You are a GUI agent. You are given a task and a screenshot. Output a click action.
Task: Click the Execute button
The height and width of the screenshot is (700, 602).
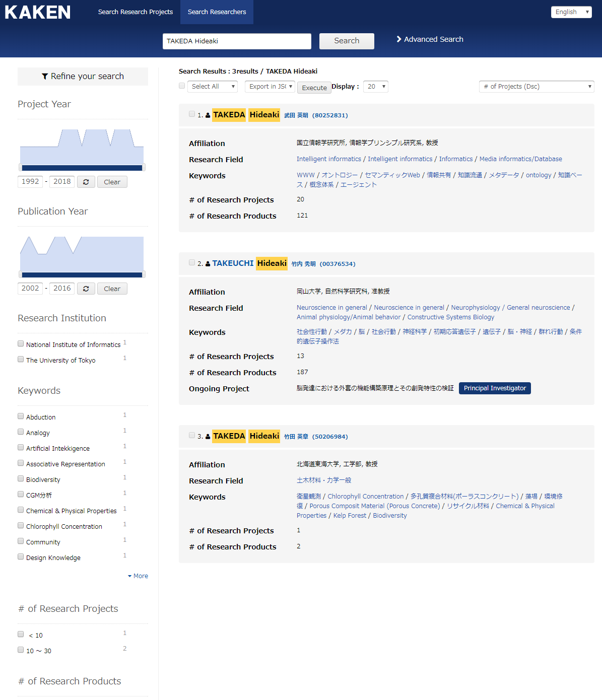pyautogui.click(x=314, y=88)
